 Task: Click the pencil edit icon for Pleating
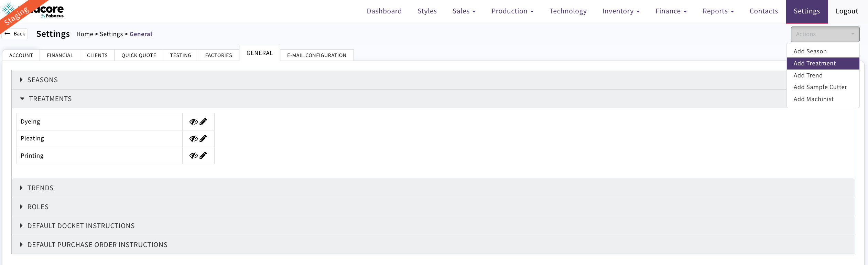click(x=203, y=139)
